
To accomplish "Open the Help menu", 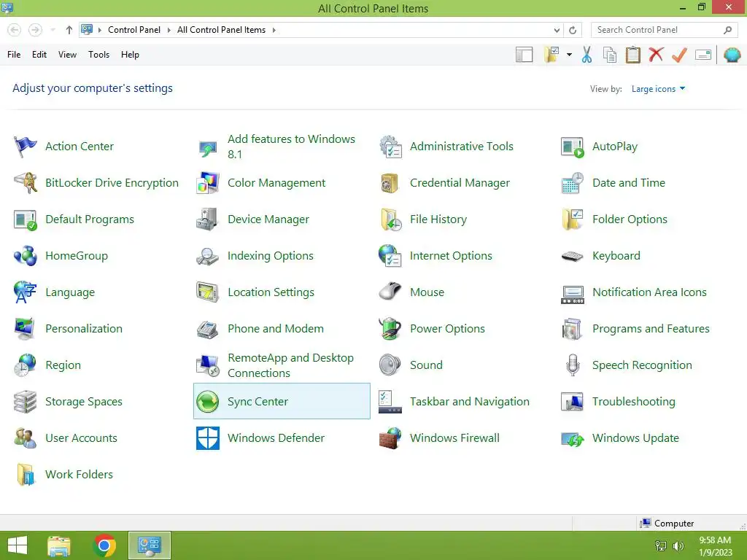I will click(x=130, y=55).
